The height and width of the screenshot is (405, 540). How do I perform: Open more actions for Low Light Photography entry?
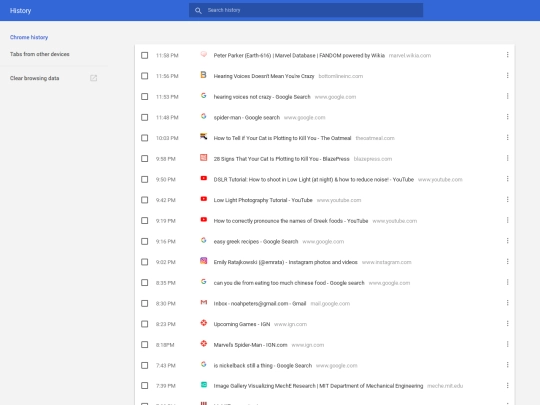click(x=507, y=199)
